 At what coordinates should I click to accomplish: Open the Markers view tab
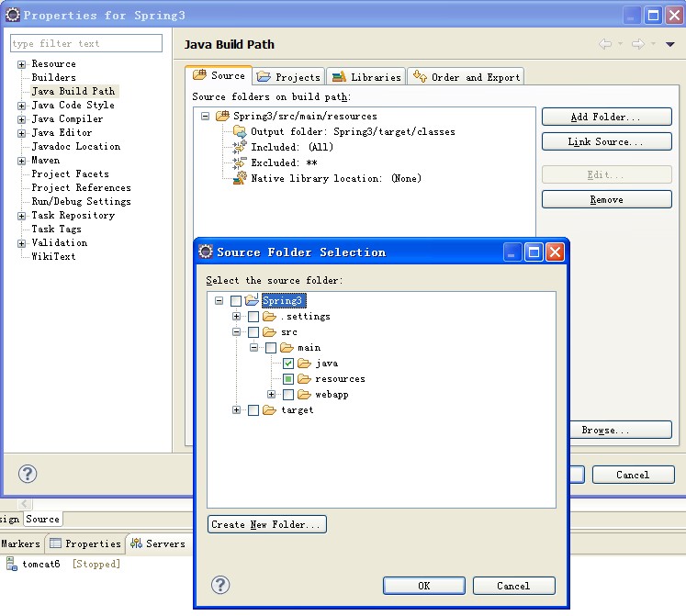pos(20,543)
